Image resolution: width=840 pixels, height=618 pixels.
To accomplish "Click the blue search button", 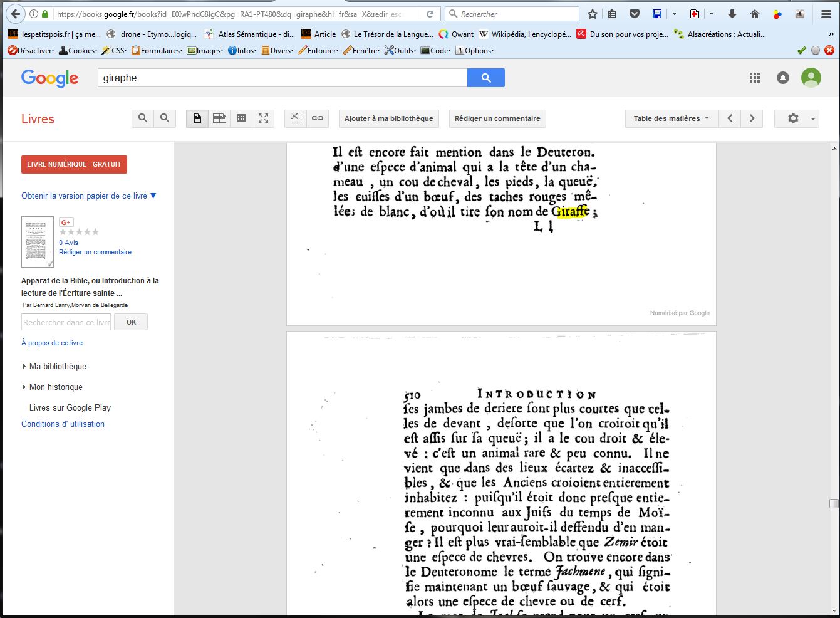I will coord(485,78).
